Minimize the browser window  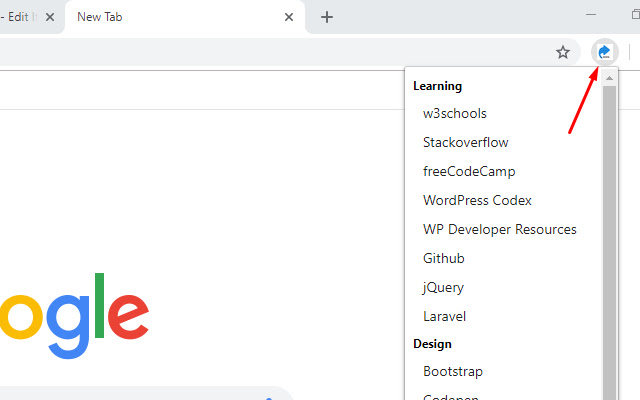click(591, 15)
